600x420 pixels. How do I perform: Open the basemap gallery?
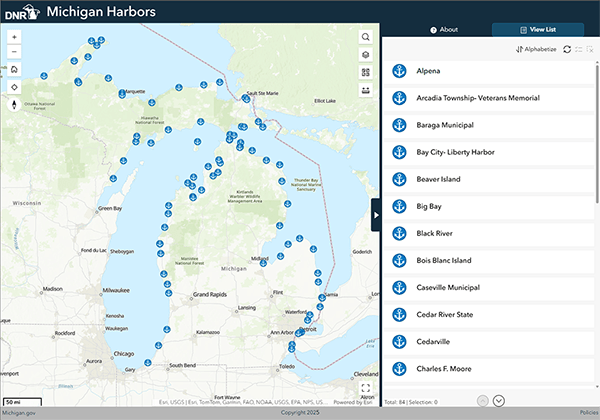[365, 72]
